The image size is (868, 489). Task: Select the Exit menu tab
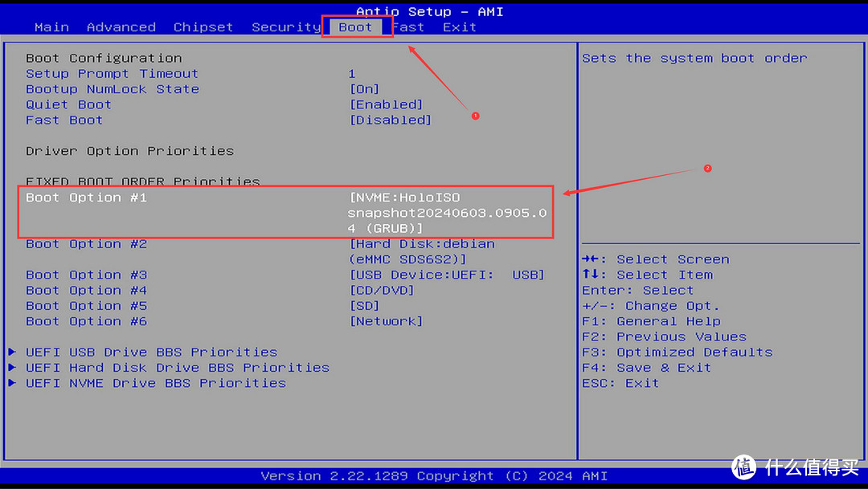click(459, 27)
